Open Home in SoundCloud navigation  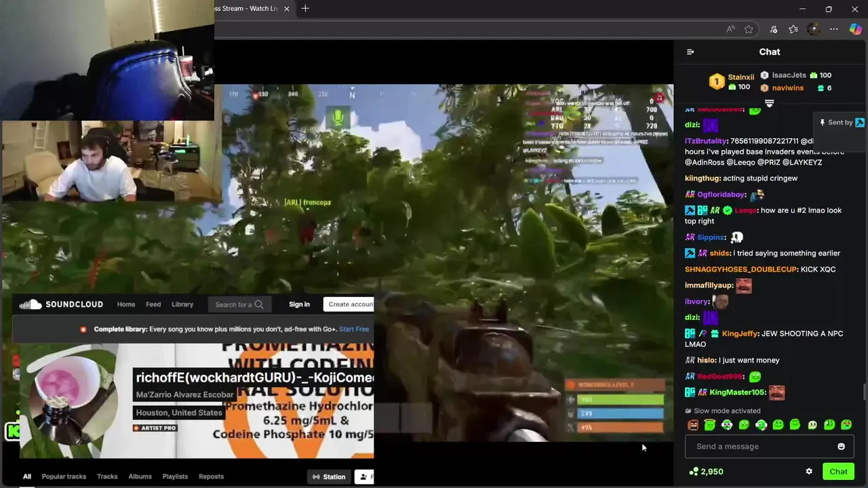pyautogui.click(x=125, y=304)
